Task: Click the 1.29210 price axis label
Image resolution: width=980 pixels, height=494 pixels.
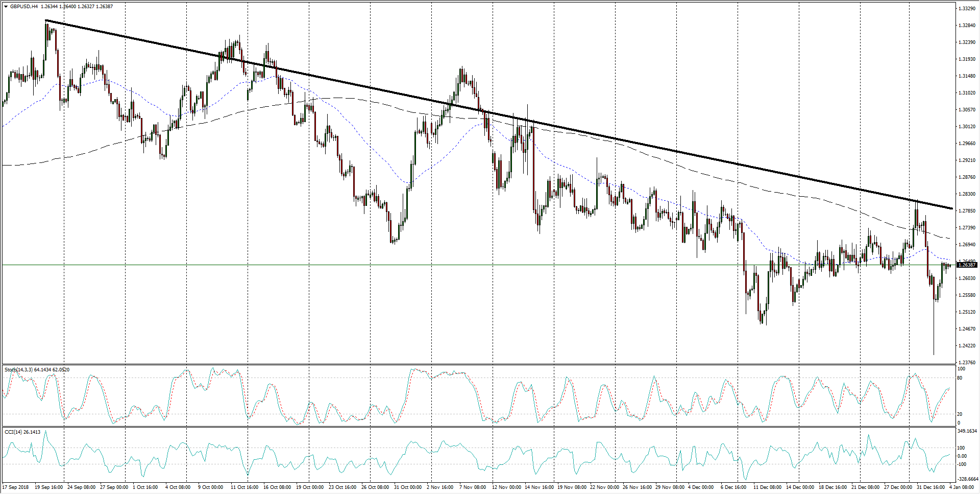Action: point(967,160)
